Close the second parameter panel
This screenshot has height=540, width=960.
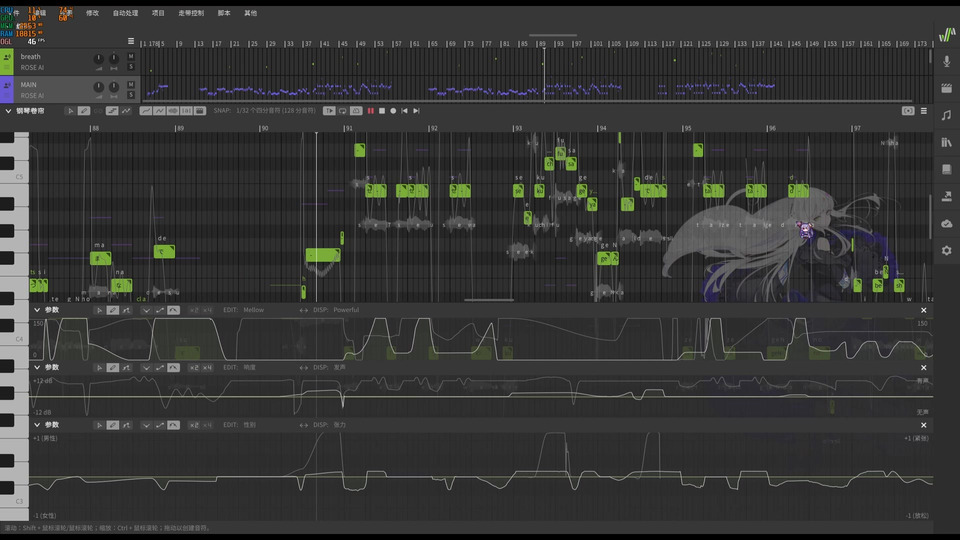(x=924, y=368)
